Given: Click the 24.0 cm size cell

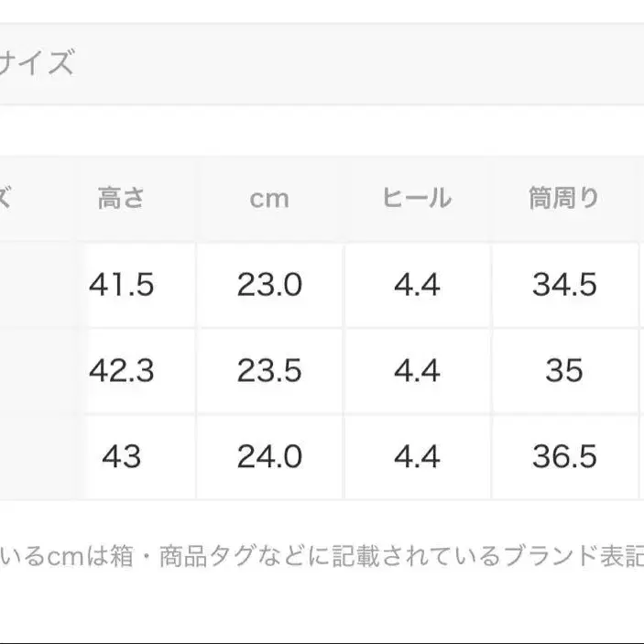Looking at the screenshot, I should point(269,456).
